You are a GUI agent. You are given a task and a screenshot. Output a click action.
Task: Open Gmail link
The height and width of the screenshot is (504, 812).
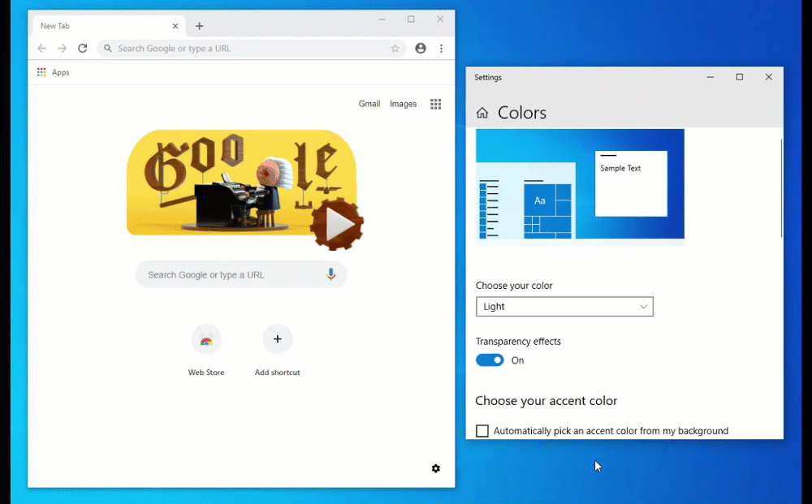tap(369, 104)
